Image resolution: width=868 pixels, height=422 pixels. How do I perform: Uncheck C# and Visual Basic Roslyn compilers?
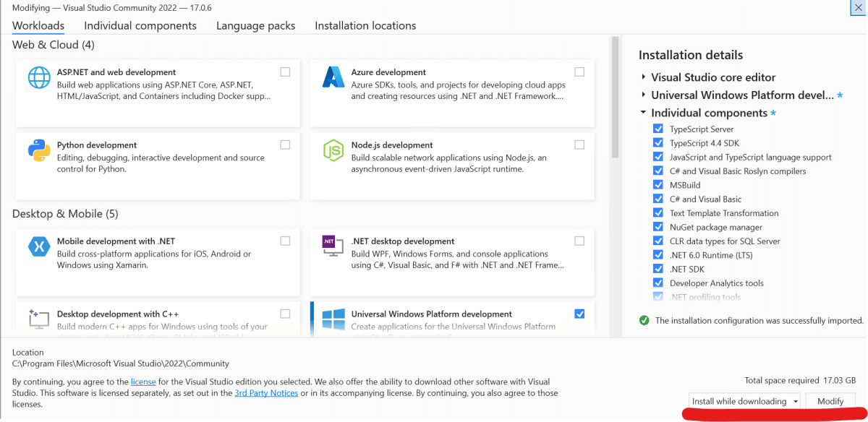pos(658,171)
